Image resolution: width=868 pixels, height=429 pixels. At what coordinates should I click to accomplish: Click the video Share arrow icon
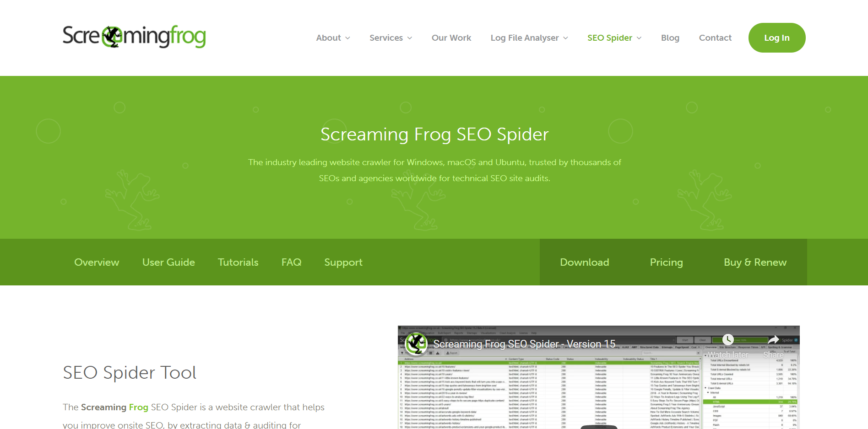pyautogui.click(x=773, y=339)
